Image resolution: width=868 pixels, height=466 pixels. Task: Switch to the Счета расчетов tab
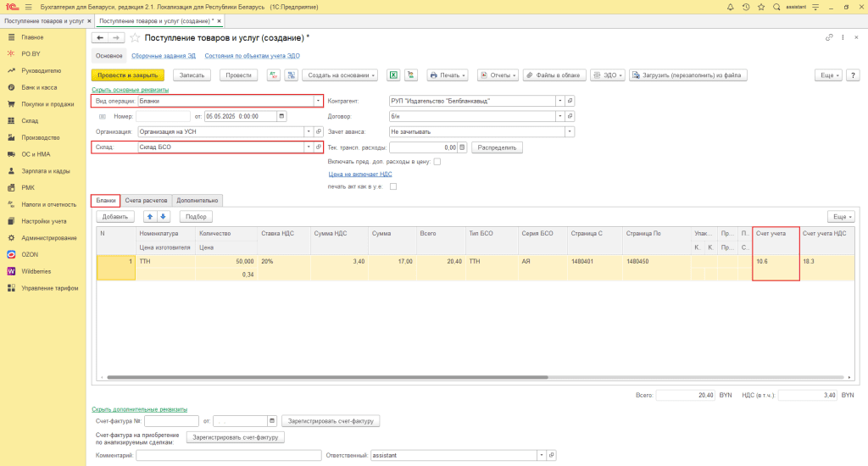coord(146,200)
